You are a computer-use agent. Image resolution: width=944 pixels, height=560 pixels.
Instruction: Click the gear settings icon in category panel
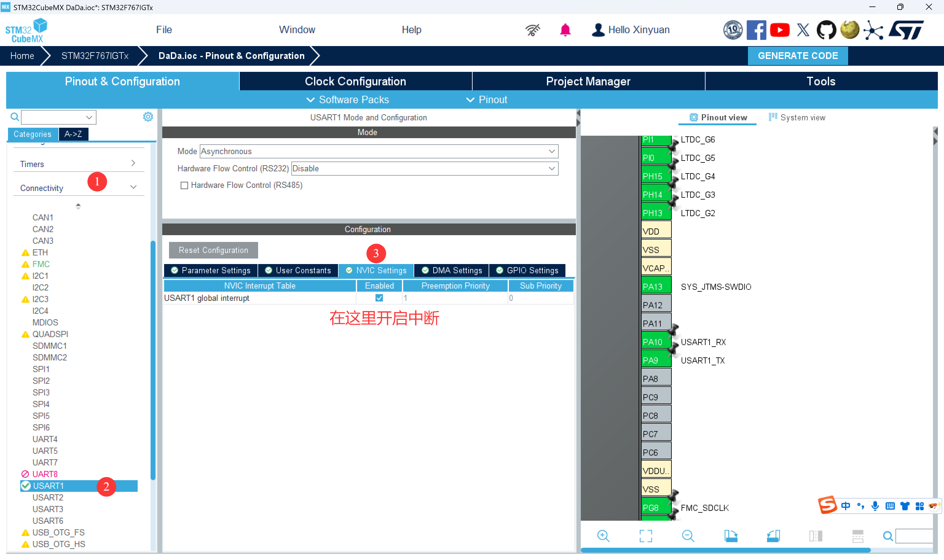tap(147, 117)
